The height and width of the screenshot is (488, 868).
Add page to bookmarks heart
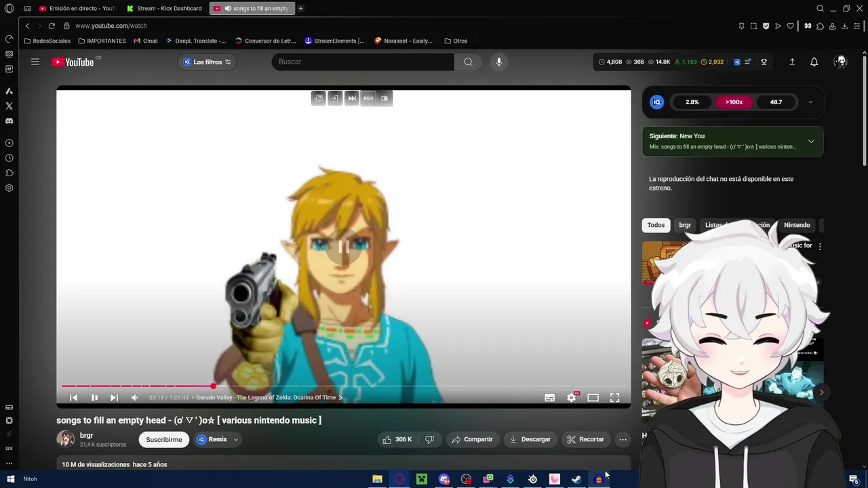pos(790,26)
